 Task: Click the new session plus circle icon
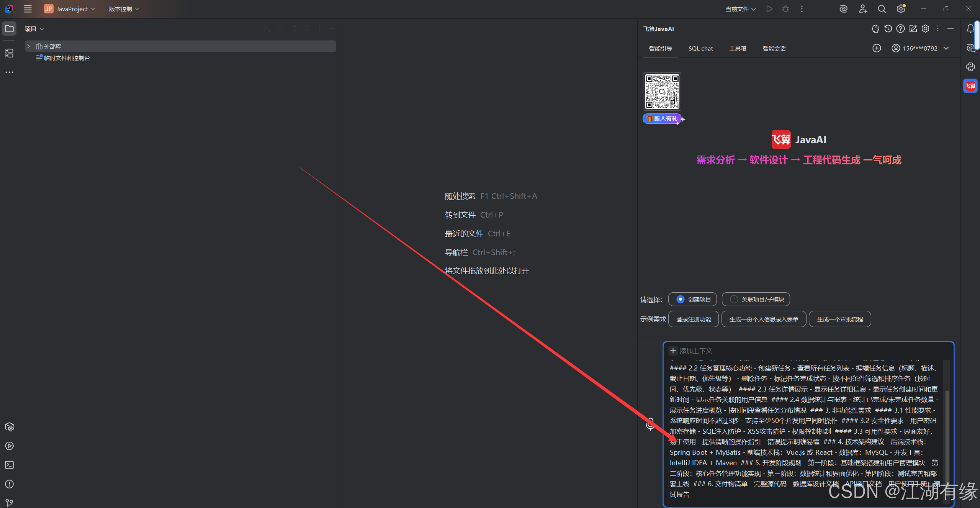pyautogui.click(x=877, y=48)
